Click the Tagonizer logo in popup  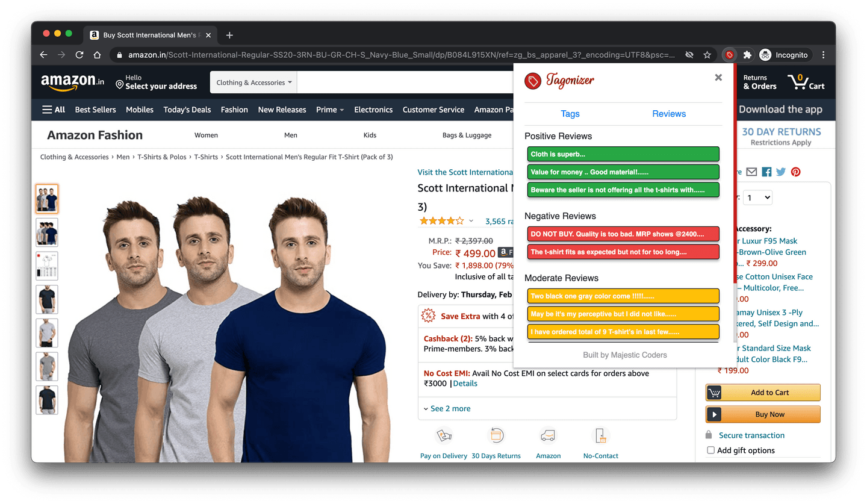559,80
